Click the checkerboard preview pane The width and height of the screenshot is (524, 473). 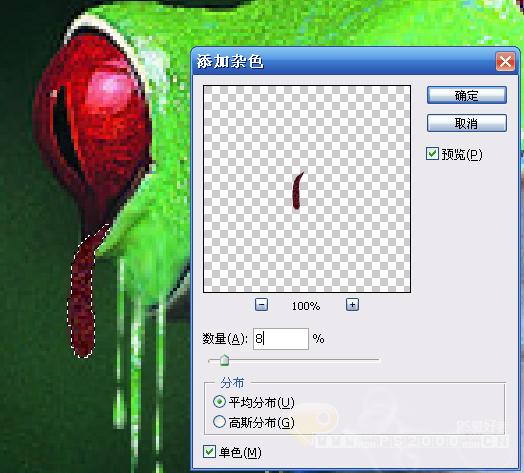pyautogui.click(x=307, y=189)
